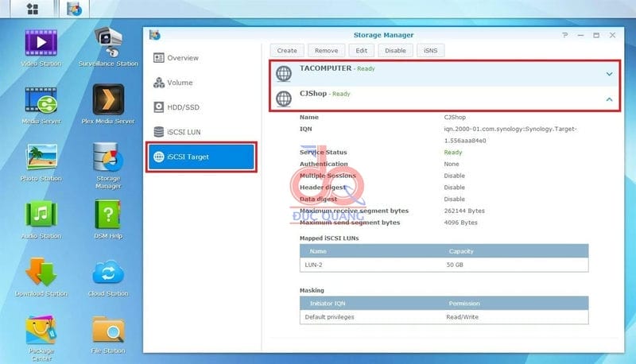Click the Disable button
This screenshot has width=636, height=364.
395,51
